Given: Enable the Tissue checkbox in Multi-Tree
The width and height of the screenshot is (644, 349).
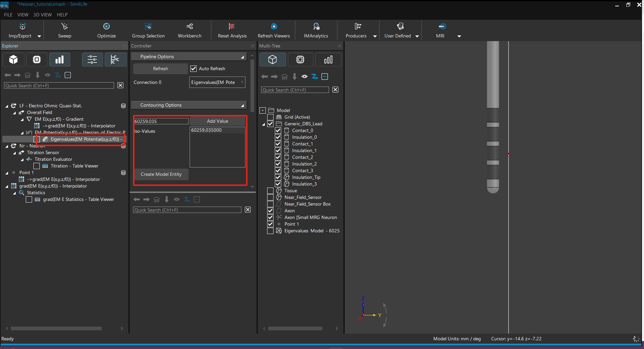Looking at the screenshot, I should coord(270,191).
